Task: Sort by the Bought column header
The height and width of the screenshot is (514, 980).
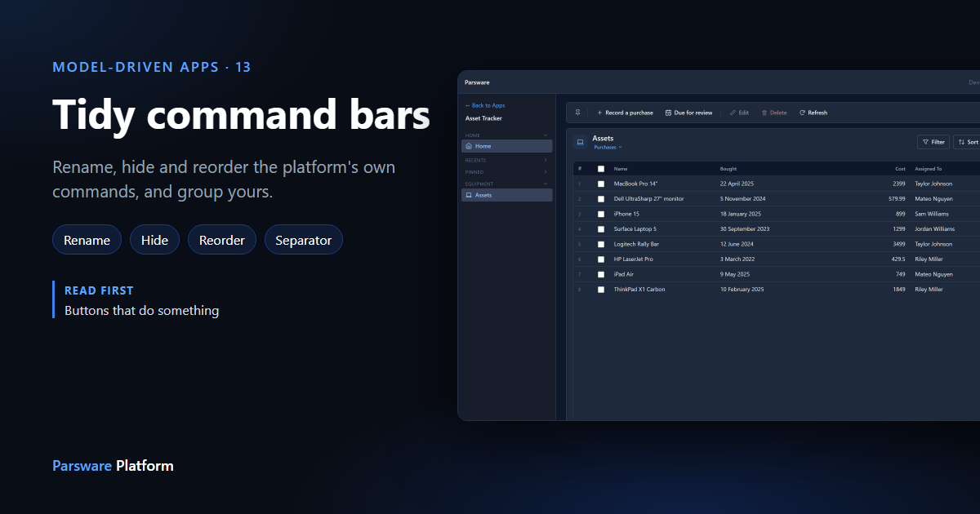Action: click(x=728, y=169)
